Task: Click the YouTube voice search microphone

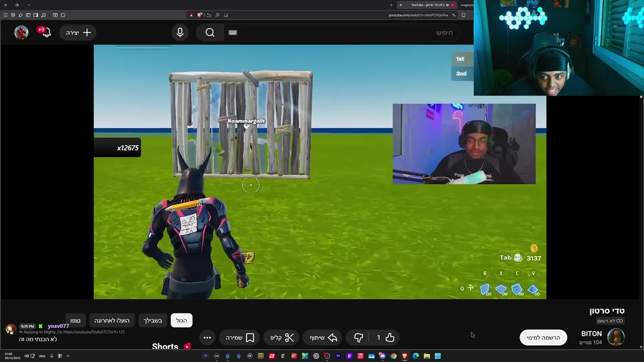Action: tap(180, 33)
